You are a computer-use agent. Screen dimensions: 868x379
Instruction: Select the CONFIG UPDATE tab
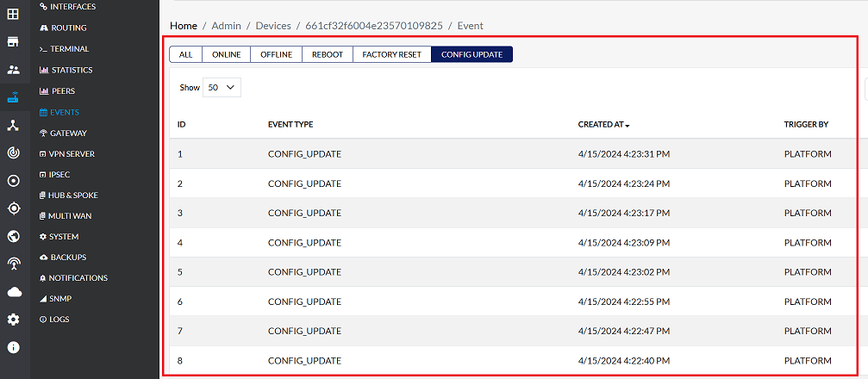tap(472, 54)
